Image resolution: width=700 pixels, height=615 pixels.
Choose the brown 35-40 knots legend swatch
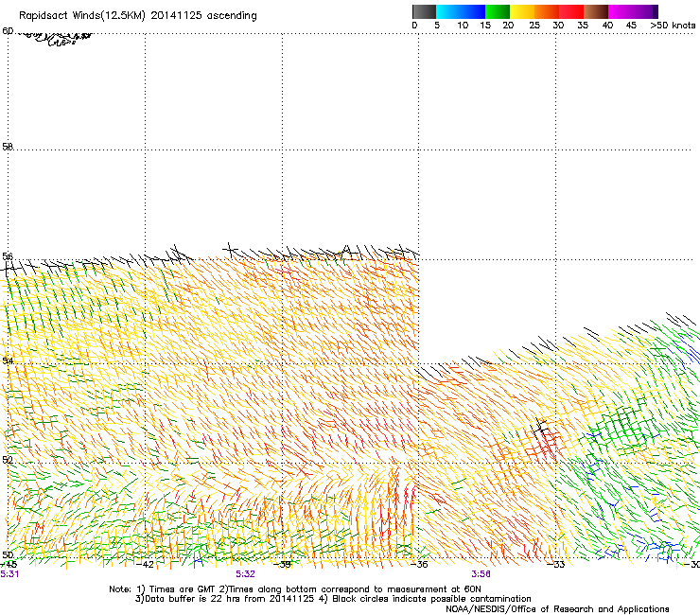pyautogui.click(x=596, y=11)
